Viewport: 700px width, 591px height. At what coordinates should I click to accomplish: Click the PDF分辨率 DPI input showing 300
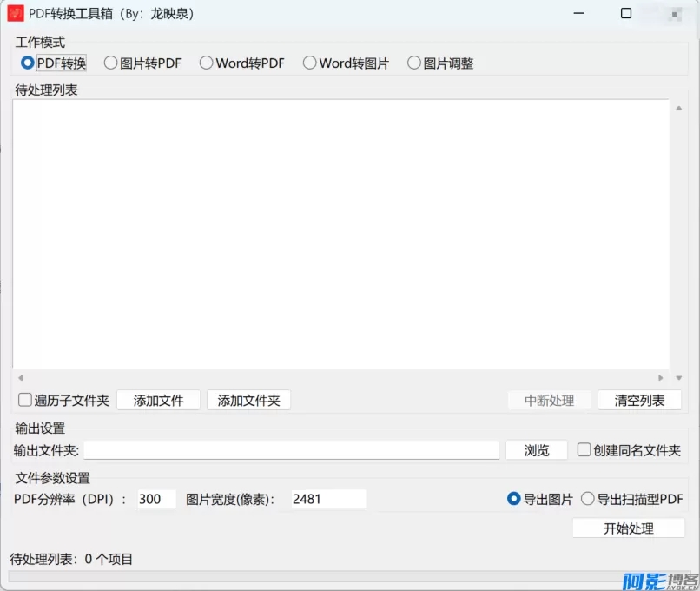(x=155, y=498)
